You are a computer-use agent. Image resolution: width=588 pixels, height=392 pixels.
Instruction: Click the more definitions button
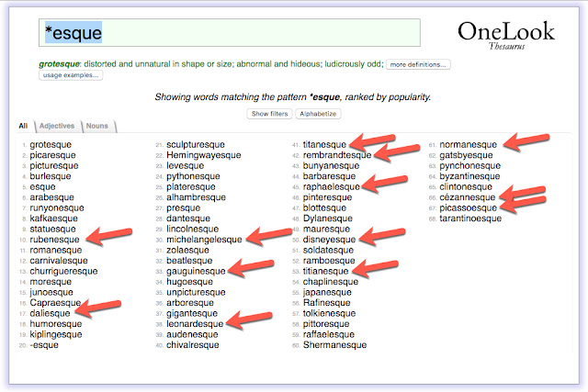coord(418,64)
